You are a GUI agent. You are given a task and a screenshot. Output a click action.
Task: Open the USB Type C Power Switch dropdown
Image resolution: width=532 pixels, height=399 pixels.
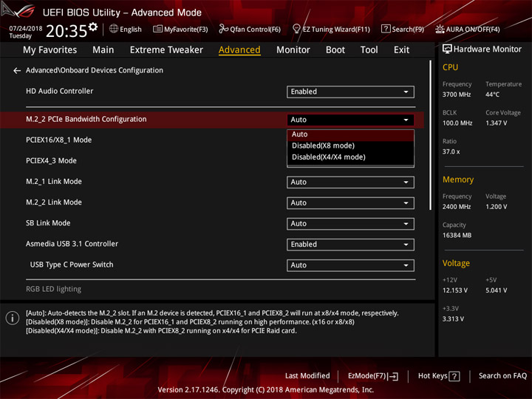point(350,265)
